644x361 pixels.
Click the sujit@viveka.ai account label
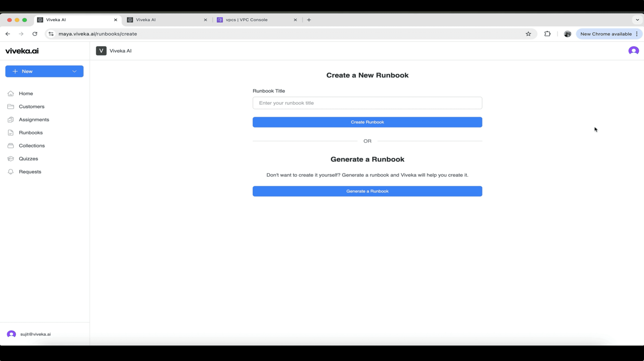35,334
